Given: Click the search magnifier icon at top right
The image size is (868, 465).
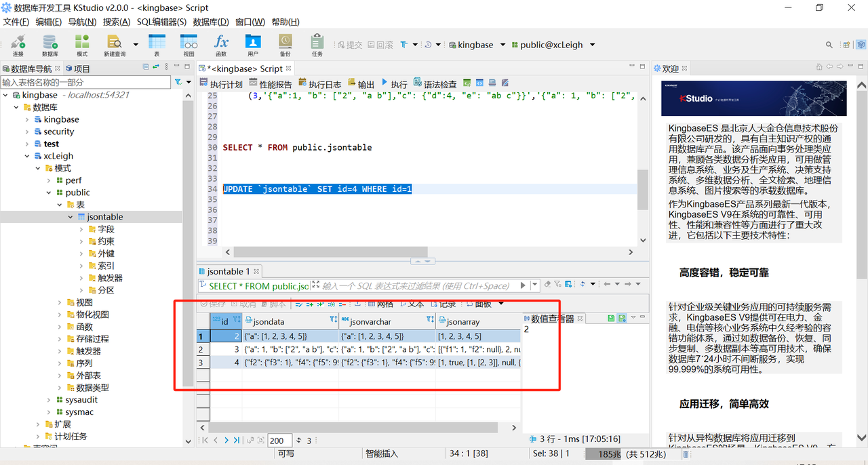Looking at the screenshot, I should point(829,45).
